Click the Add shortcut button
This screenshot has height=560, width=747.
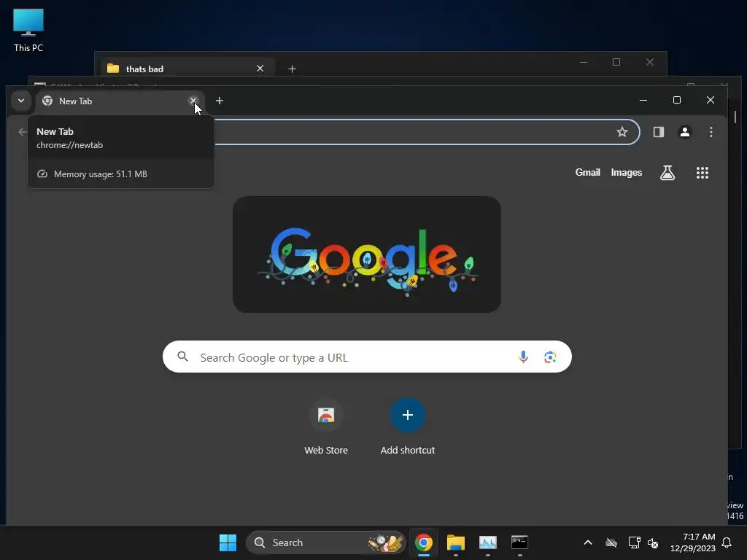pos(407,427)
